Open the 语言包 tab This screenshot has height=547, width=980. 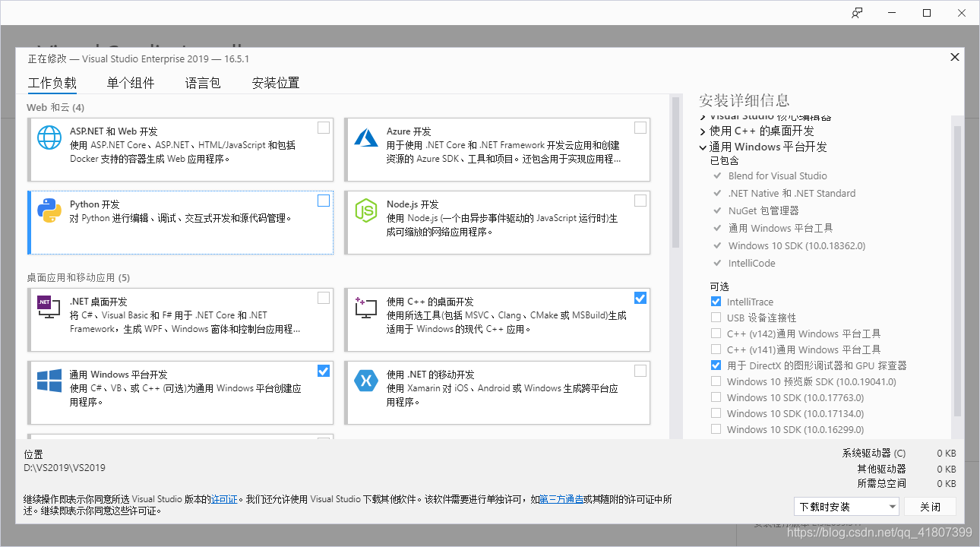(x=203, y=83)
